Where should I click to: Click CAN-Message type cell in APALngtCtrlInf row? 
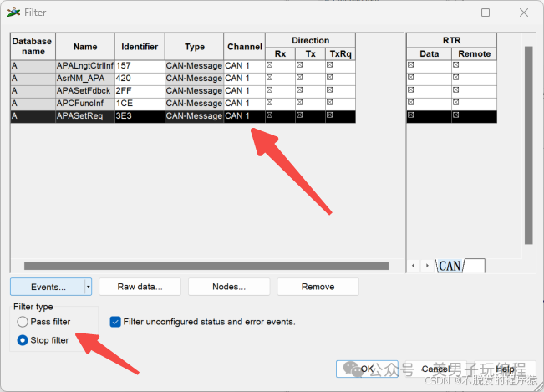click(x=194, y=66)
